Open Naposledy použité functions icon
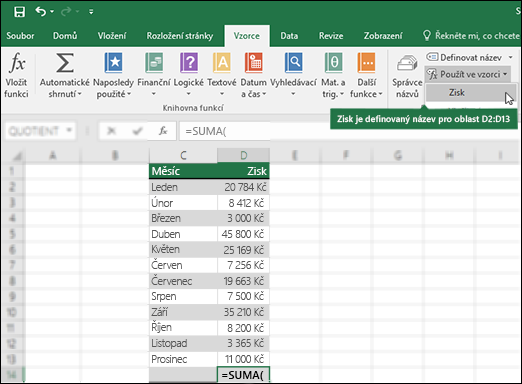 [x=113, y=62]
